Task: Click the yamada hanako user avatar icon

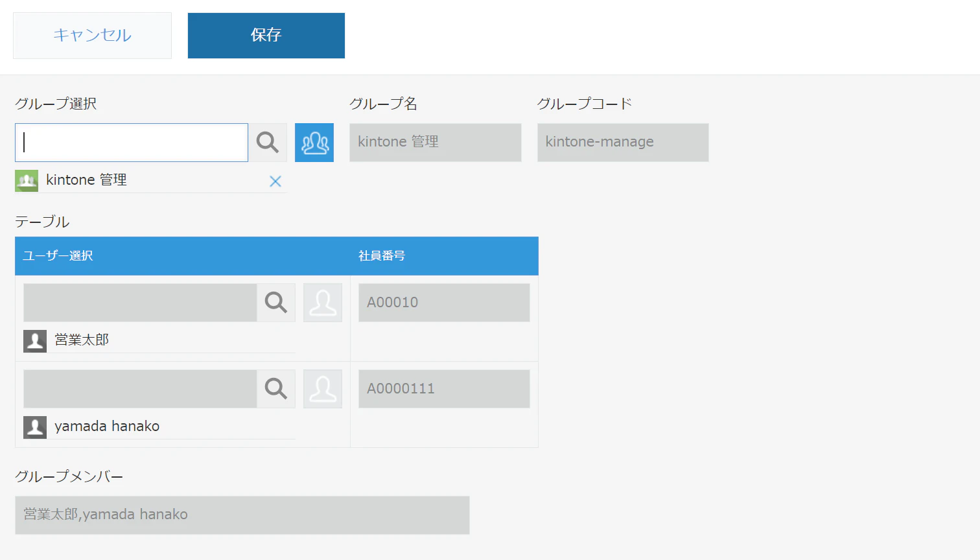Action: pos(35,427)
